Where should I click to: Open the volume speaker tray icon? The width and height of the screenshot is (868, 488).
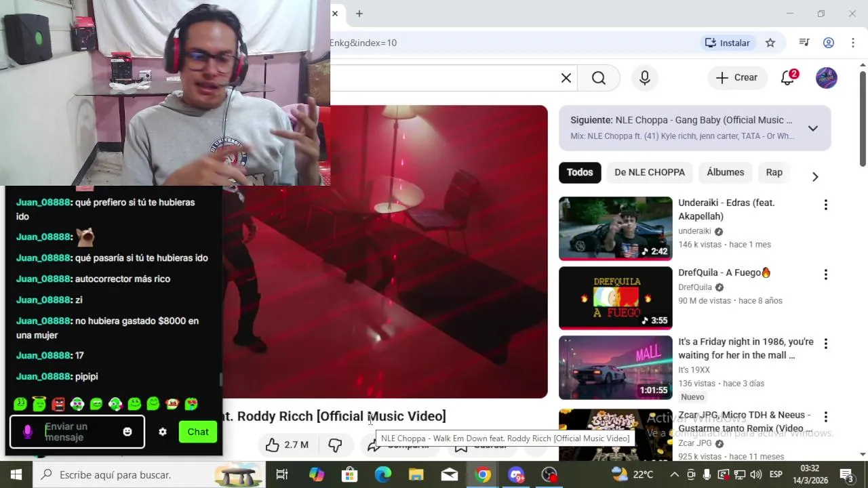756,474
